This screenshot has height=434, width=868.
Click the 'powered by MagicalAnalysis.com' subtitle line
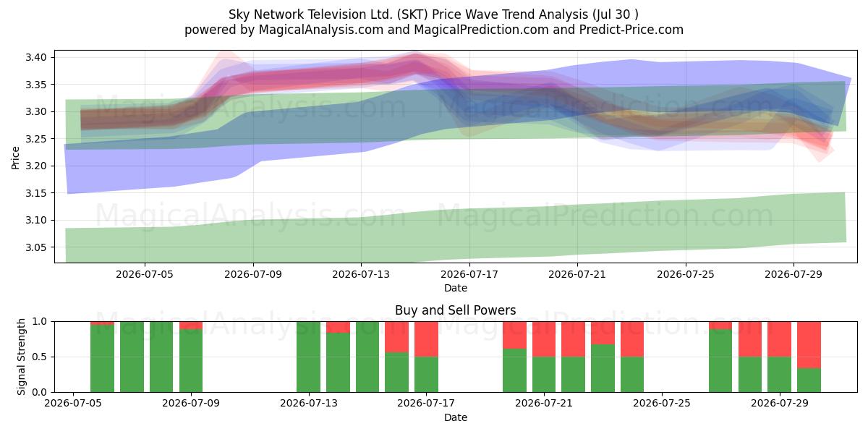433,30
